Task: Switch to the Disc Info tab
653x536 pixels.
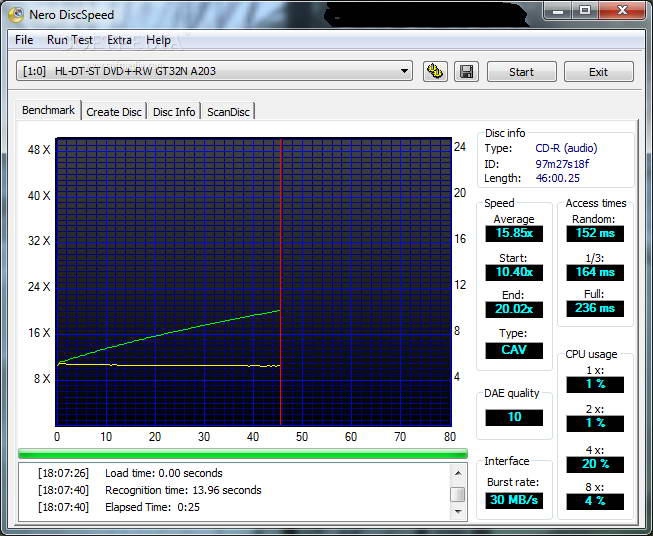Action: [174, 112]
